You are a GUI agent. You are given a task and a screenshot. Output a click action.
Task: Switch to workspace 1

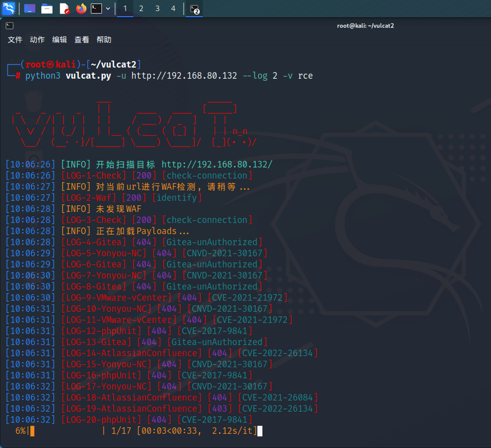point(125,9)
